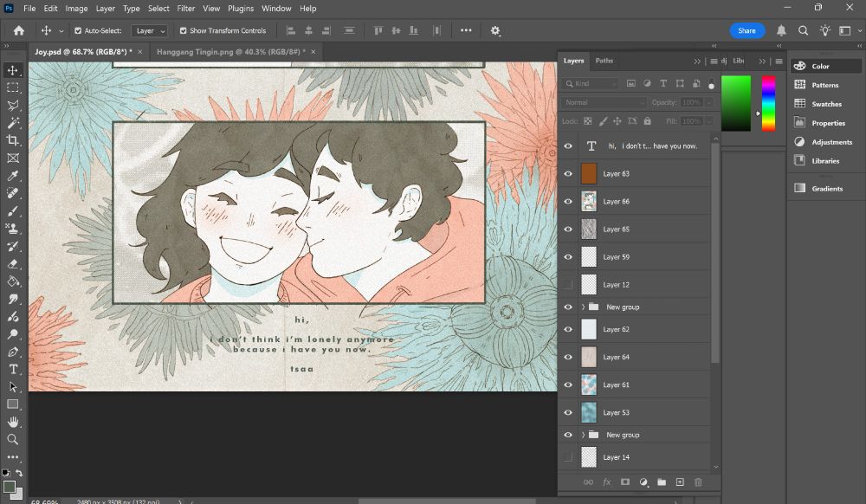Show Layer 12 visibility box

point(568,285)
